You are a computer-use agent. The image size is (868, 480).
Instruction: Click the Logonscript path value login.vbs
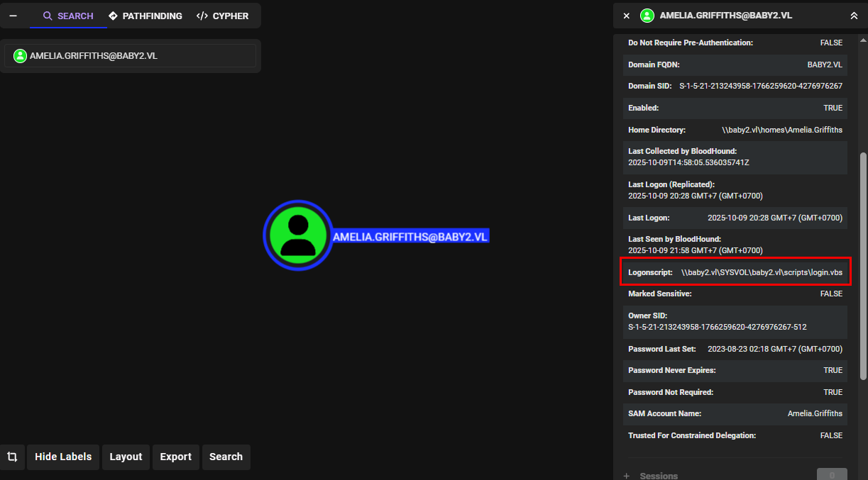(x=762, y=272)
